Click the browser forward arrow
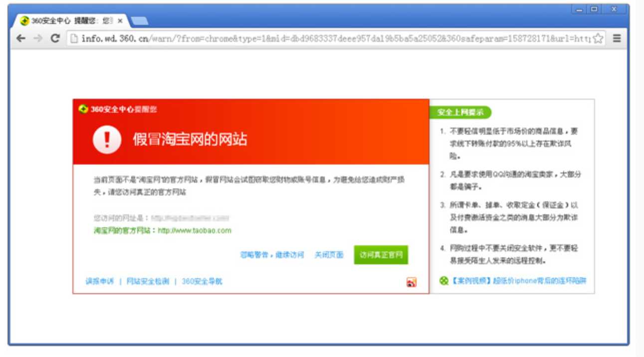 [38, 38]
